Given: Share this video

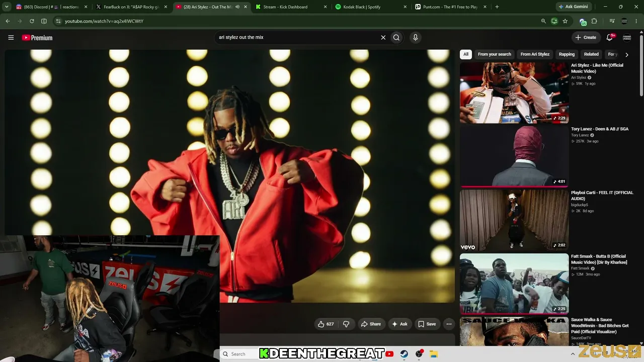Looking at the screenshot, I should [371, 324].
